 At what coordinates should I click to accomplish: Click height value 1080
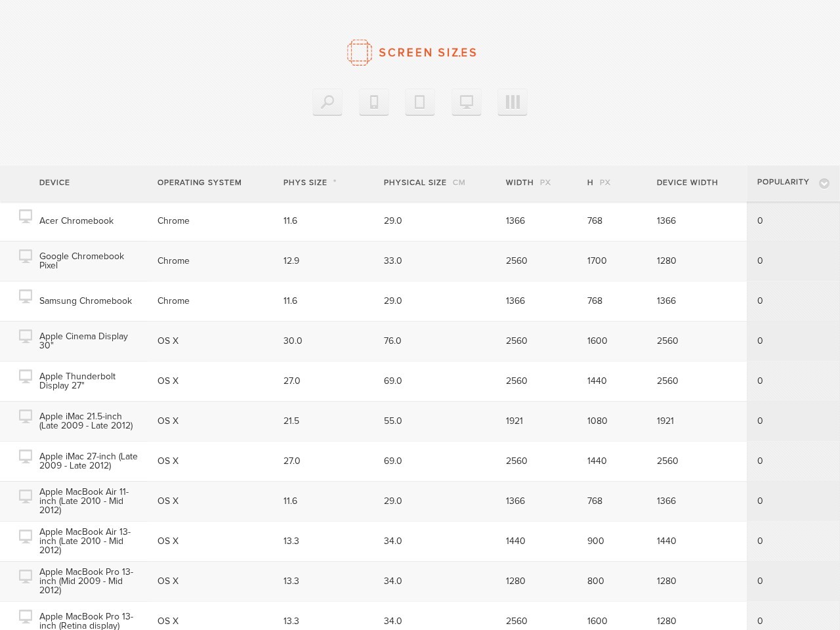coord(597,421)
